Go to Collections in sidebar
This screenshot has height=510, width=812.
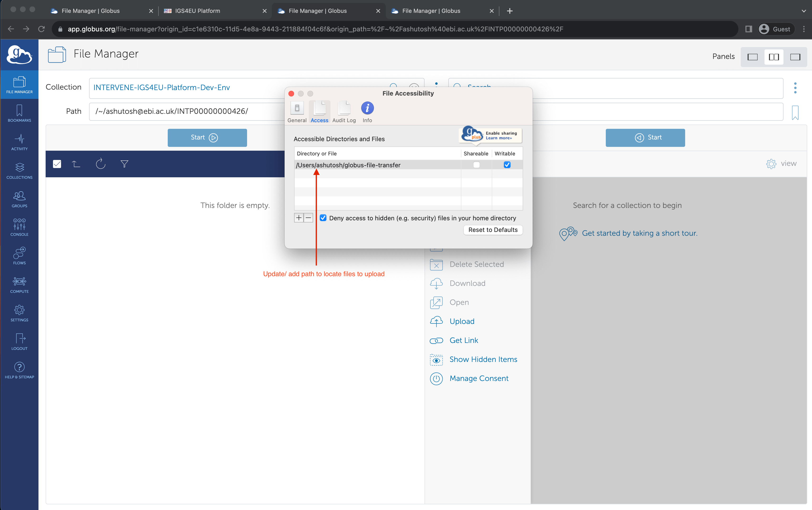[19, 170]
